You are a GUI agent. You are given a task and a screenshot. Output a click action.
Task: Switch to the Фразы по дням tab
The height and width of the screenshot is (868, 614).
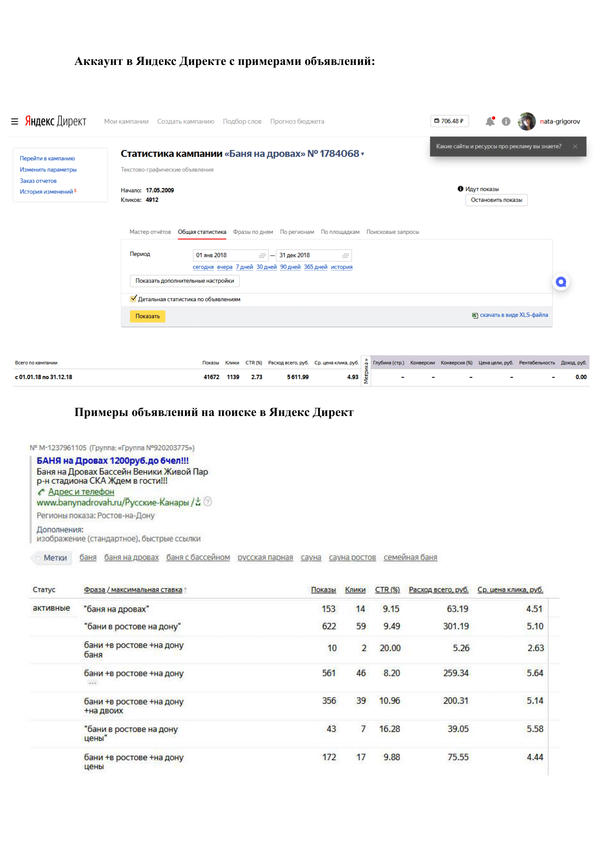(x=253, y=232)
